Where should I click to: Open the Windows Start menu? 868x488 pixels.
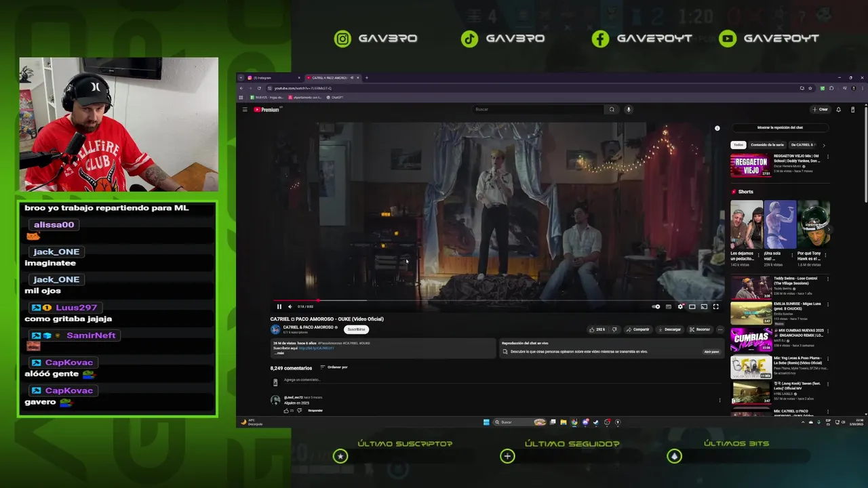tap(486, 422)
